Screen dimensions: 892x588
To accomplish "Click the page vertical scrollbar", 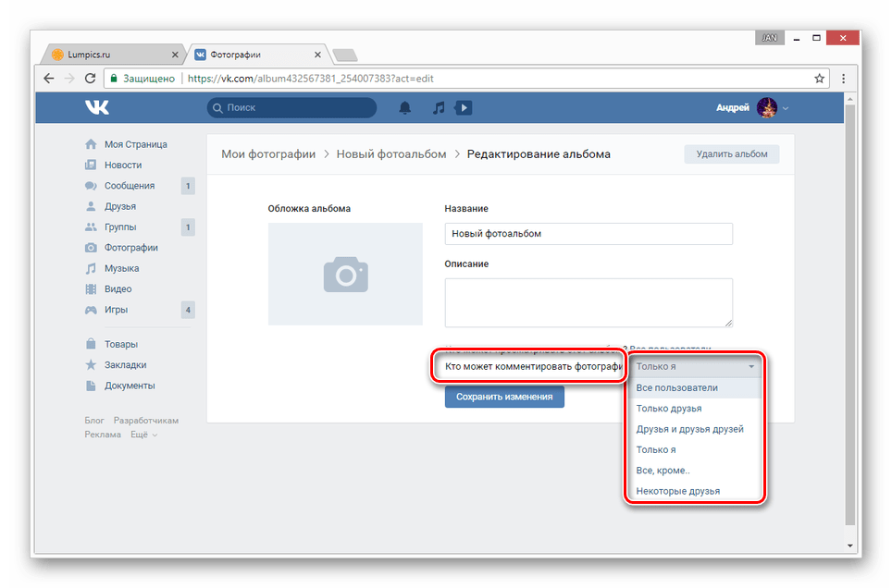I will pos(850,315).
